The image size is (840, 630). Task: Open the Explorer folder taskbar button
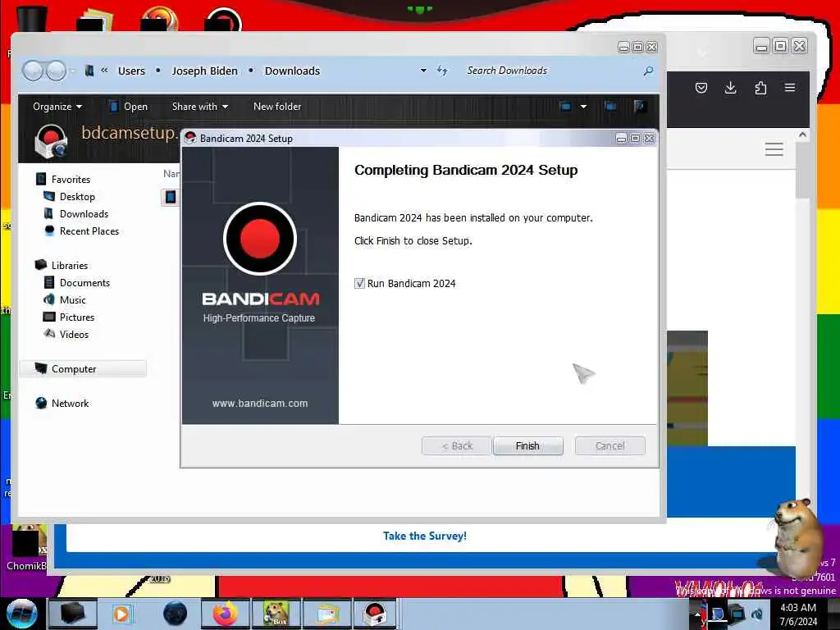[x=326, y=614]
